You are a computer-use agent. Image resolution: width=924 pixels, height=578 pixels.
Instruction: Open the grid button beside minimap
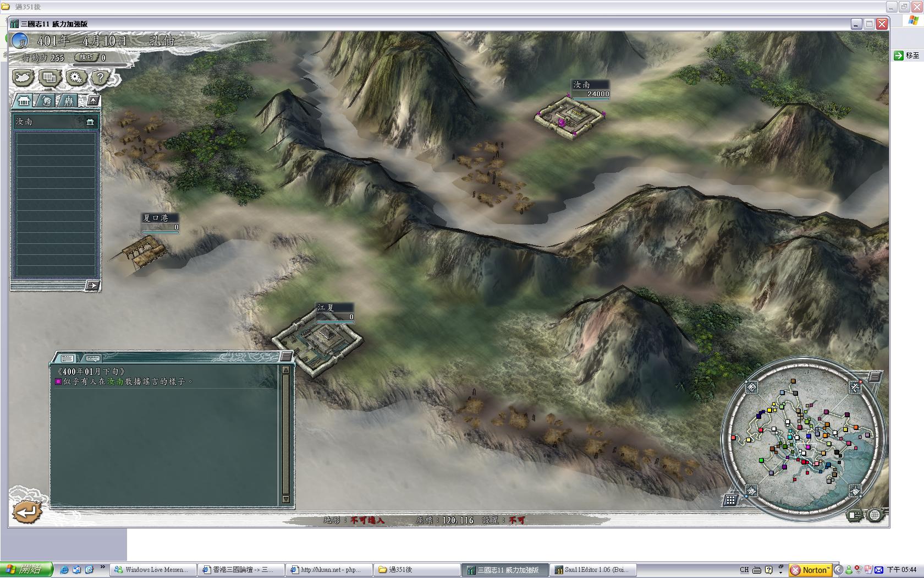pos(730,500)
